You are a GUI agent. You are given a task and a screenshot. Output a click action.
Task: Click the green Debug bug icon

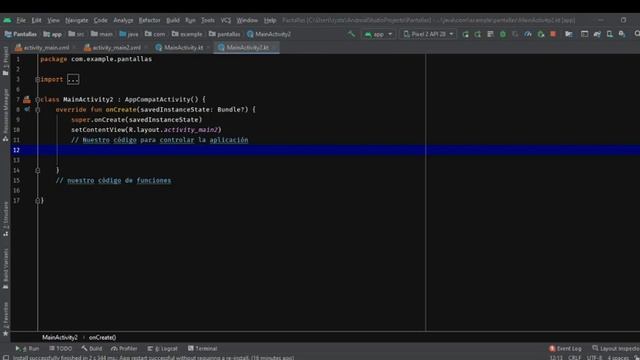pyautogui.click(x=503, y=34)
